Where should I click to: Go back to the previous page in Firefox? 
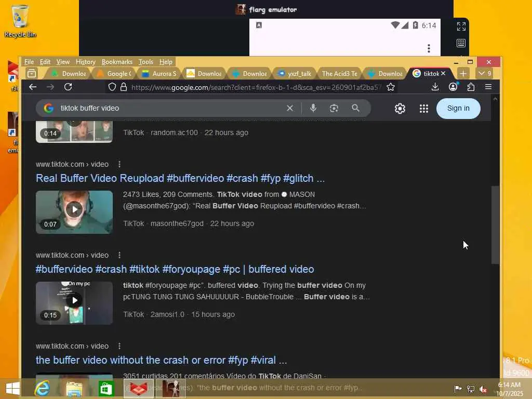[x=33, y=87]
